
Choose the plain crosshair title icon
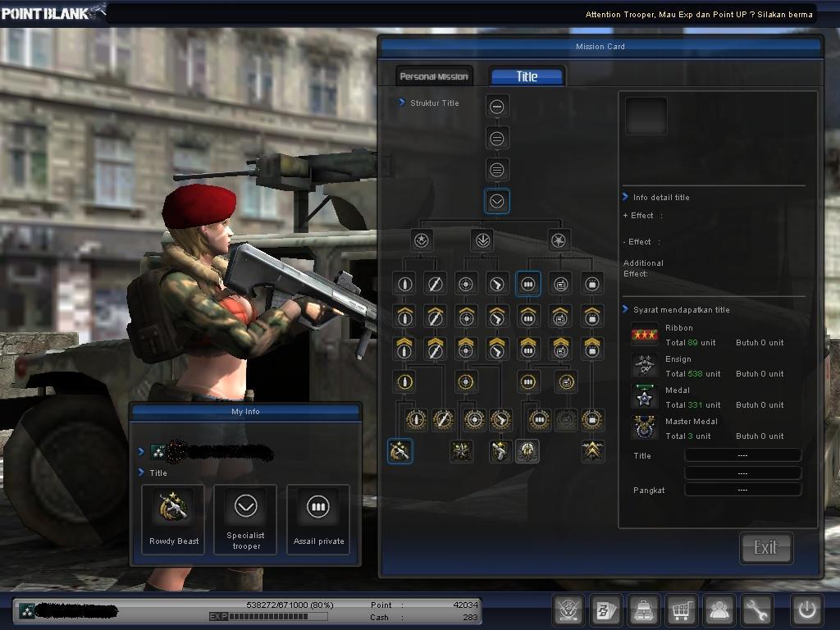click(x=466, y=284)
